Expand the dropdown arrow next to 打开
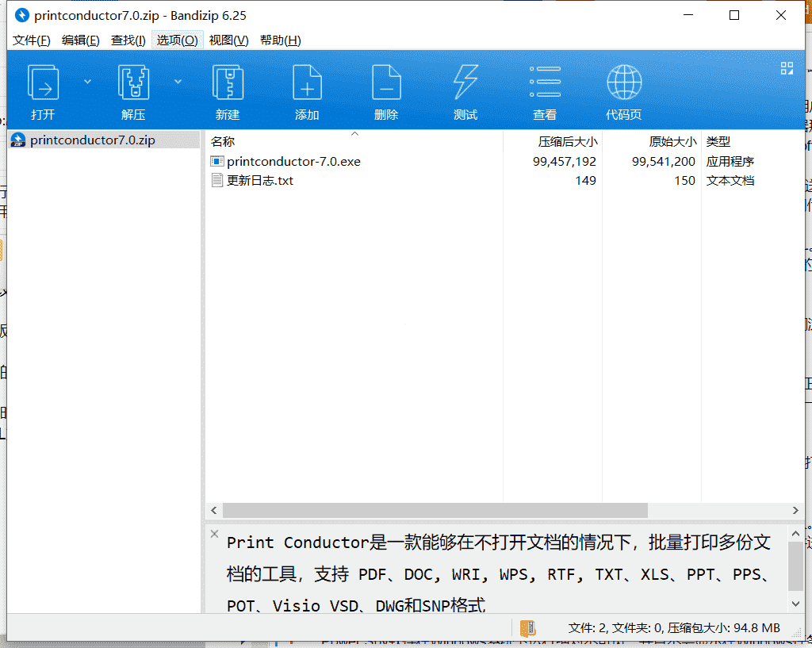This screenshot has width=812, height=648. click(87, 82)
